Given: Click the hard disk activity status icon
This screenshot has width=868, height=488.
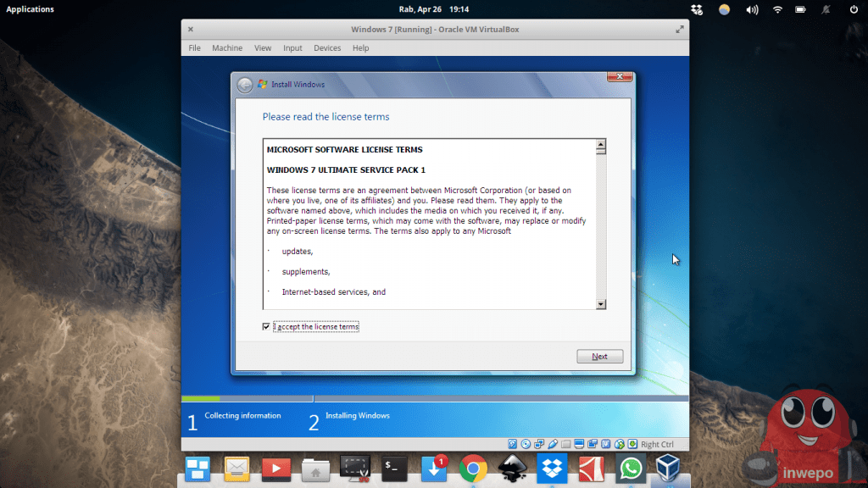Looking at the screenshot, I should pyautogui.click(x=513, y=444).
